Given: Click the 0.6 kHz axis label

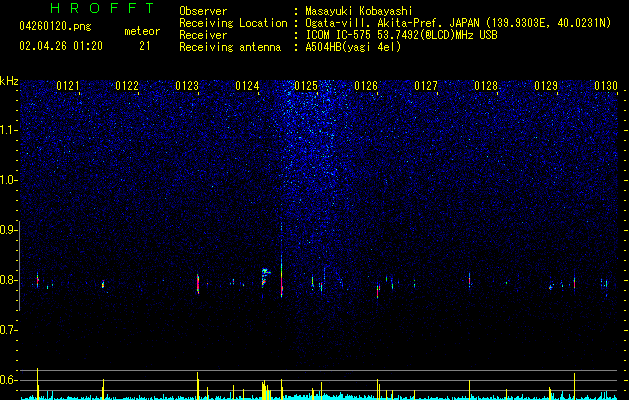Looking at the screenshot, I should 8,380.
